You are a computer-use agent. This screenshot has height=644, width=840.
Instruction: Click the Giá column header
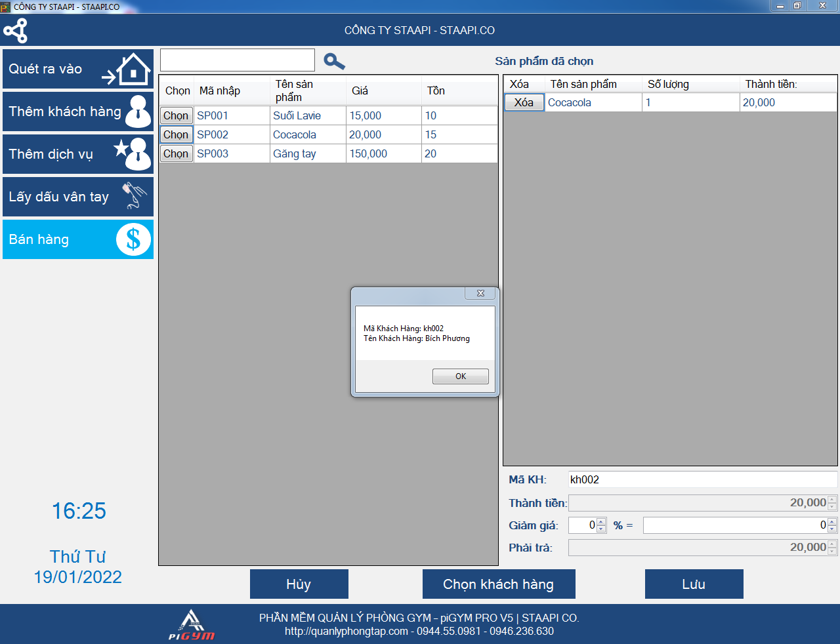coord(360,91)
